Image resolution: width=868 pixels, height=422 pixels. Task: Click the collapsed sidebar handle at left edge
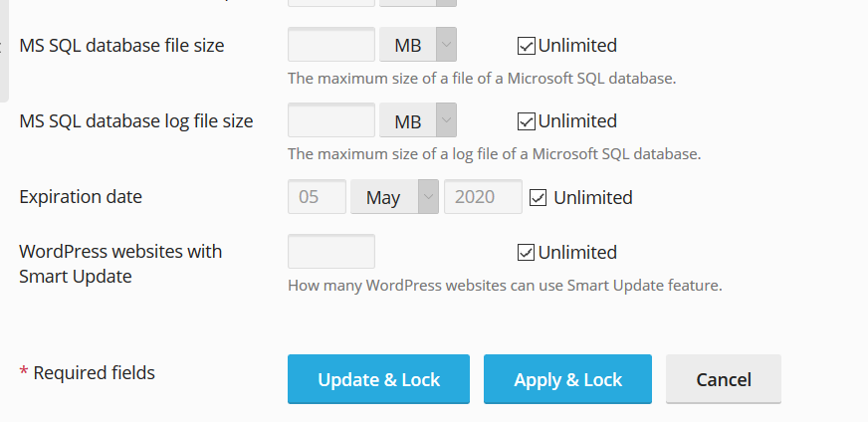pyautogui.click(x=4, y=50)
